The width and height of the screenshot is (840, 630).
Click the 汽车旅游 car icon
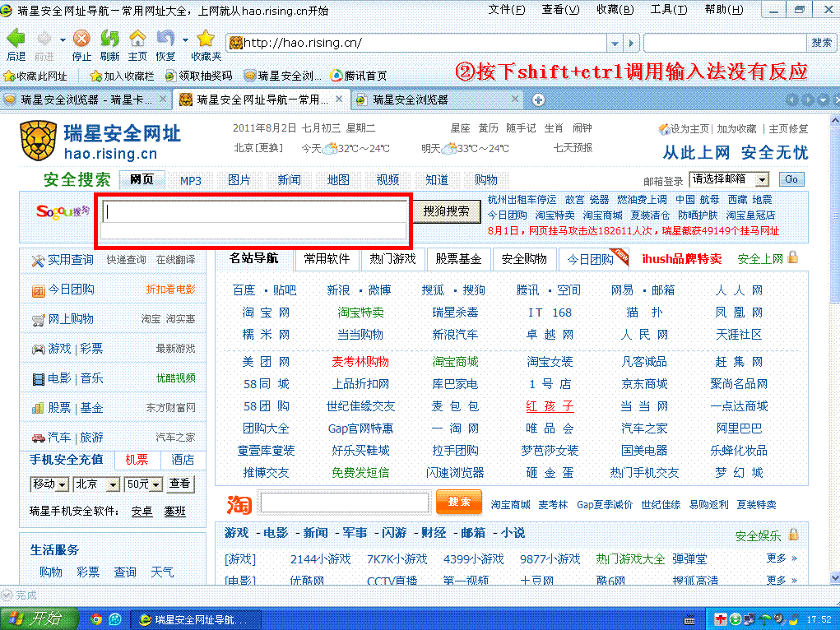(38, 438)
